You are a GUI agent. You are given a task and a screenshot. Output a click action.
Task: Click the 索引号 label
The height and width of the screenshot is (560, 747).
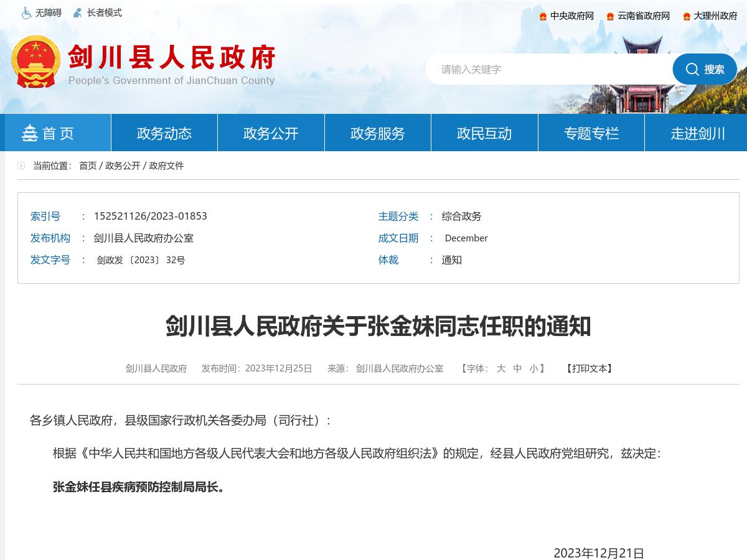[x=45, y=216]
